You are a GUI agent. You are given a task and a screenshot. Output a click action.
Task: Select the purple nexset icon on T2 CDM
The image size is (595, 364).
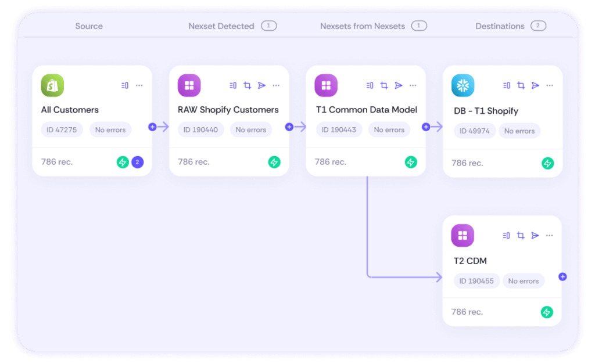click(x=463, y=236)
